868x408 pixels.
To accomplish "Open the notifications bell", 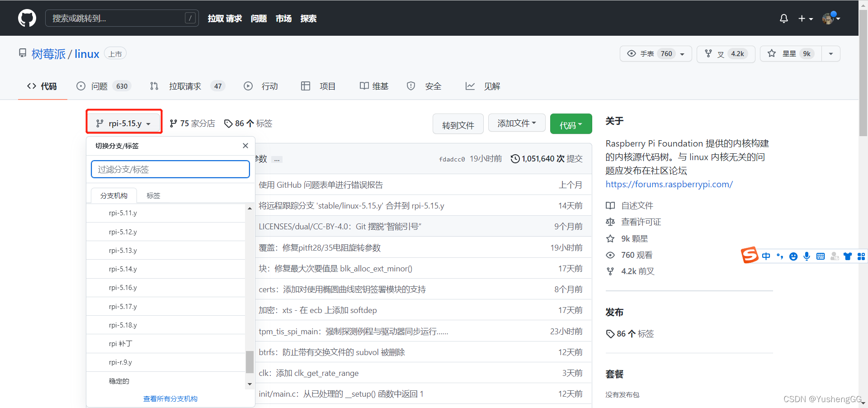I will 784,19.
